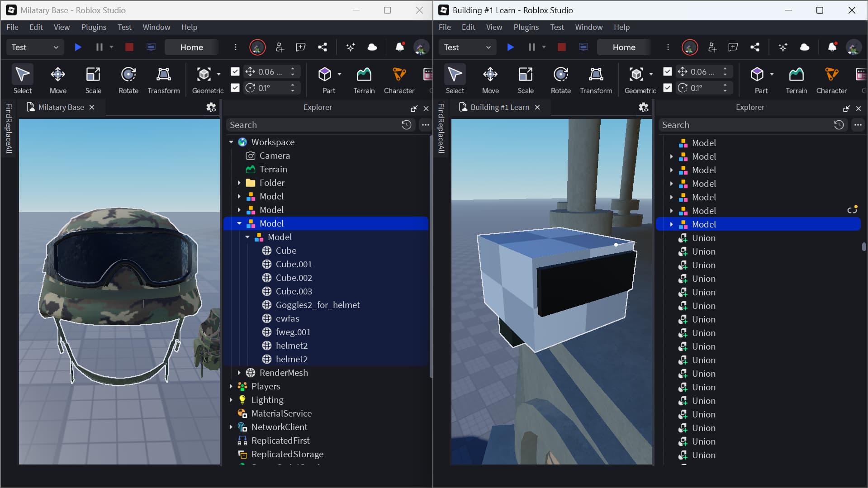Viewport: 868px width, 488px height.
Task: Click the Character tool in Milatary Base window
Action: (x=399, y=79)
